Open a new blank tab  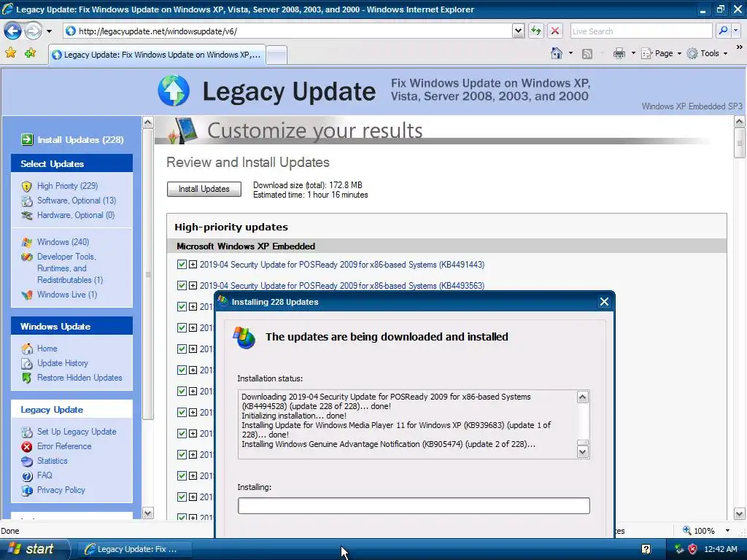point(276,55)
